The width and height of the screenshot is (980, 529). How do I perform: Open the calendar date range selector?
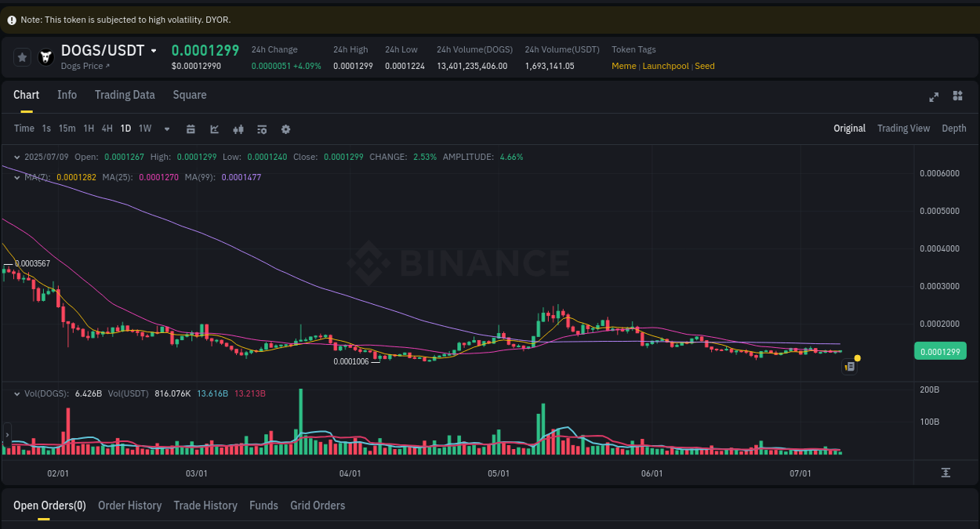tap(191, 129)
